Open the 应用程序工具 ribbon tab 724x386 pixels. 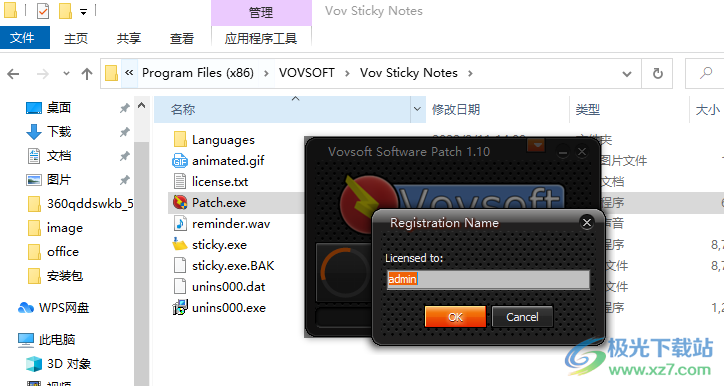[x=261, y=38]
